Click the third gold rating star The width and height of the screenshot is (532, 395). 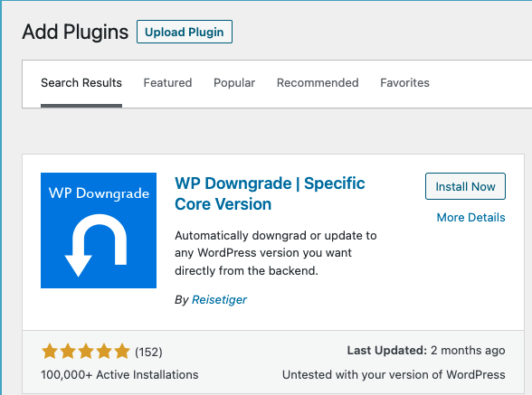(x=86, y=352)
